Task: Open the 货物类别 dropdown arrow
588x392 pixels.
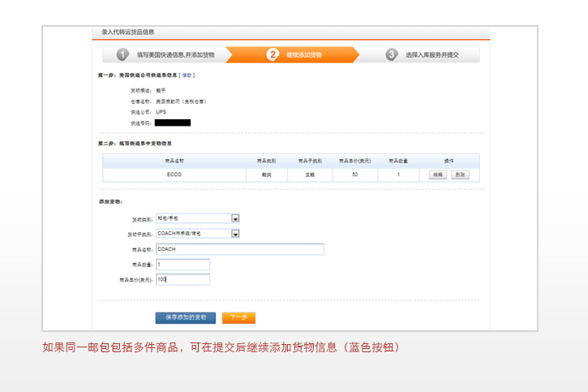Action: click(x=235, y=218)
